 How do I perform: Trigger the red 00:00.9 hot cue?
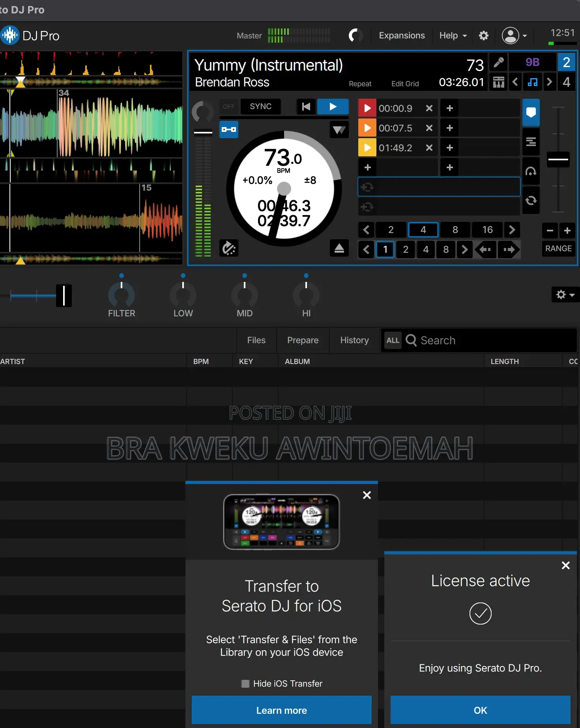click(367, 108)
